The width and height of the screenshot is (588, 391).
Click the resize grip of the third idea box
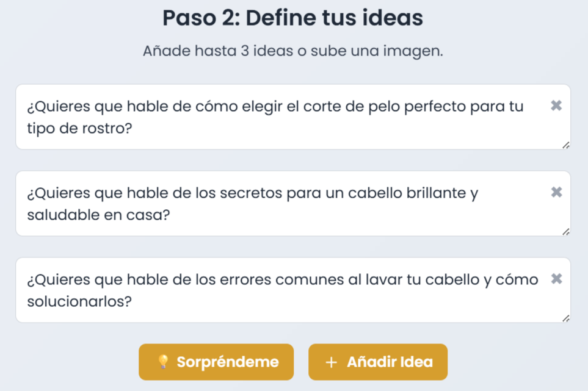point(567,317)
